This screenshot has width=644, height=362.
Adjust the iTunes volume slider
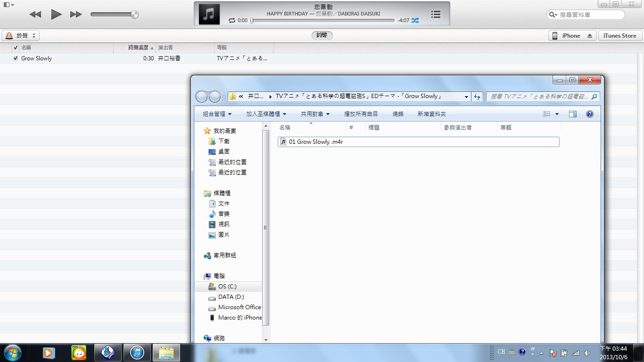click(115, 15)
